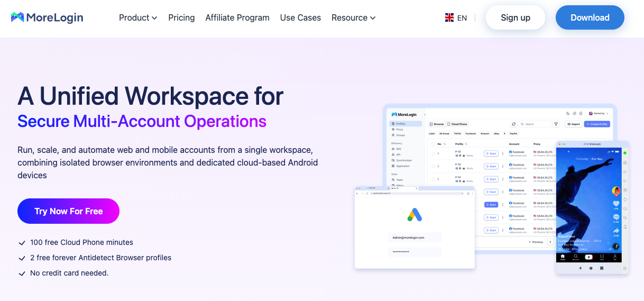Click the Android back triangle in phone mockup
The height and width of the screenshot is (301, 644).
coord(580,268)
